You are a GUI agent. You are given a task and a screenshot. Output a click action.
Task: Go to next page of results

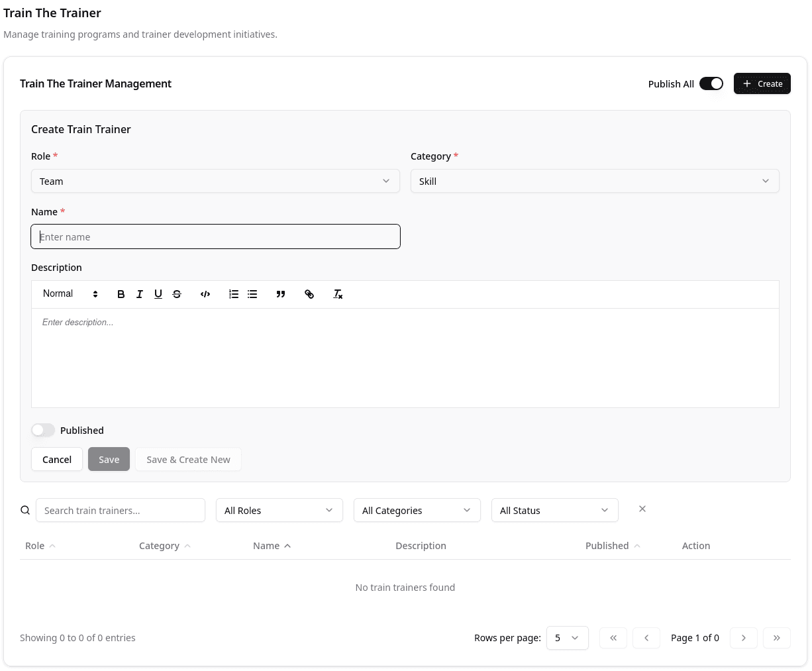tap(744, 638)
